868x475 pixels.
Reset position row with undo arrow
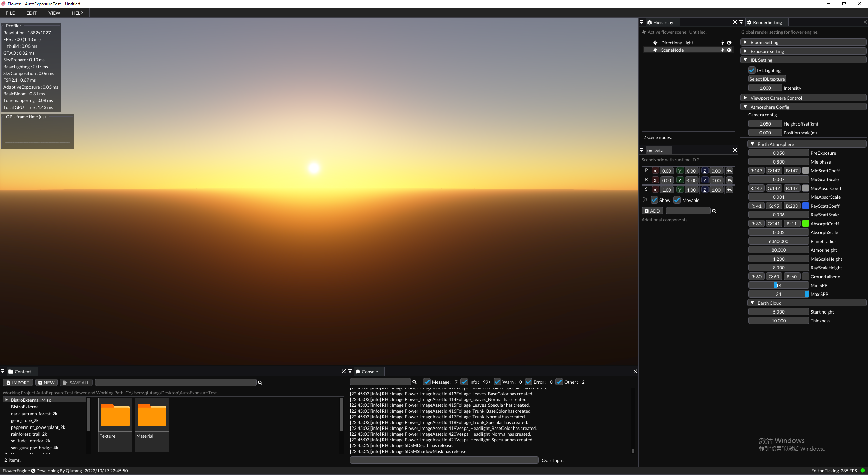coord(730,171)
